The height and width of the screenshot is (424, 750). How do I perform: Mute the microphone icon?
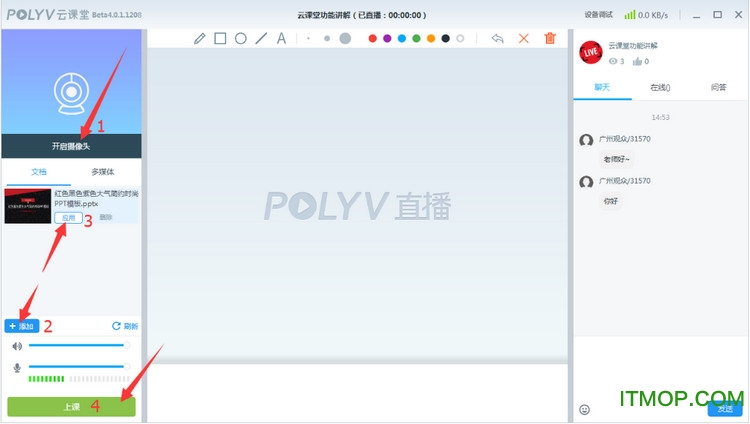17,367
